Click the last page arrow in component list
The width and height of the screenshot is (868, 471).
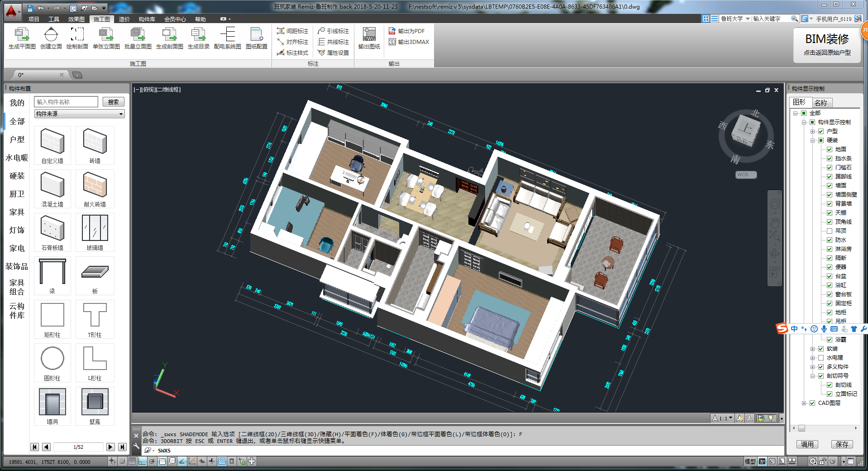(x=122, y=447)
